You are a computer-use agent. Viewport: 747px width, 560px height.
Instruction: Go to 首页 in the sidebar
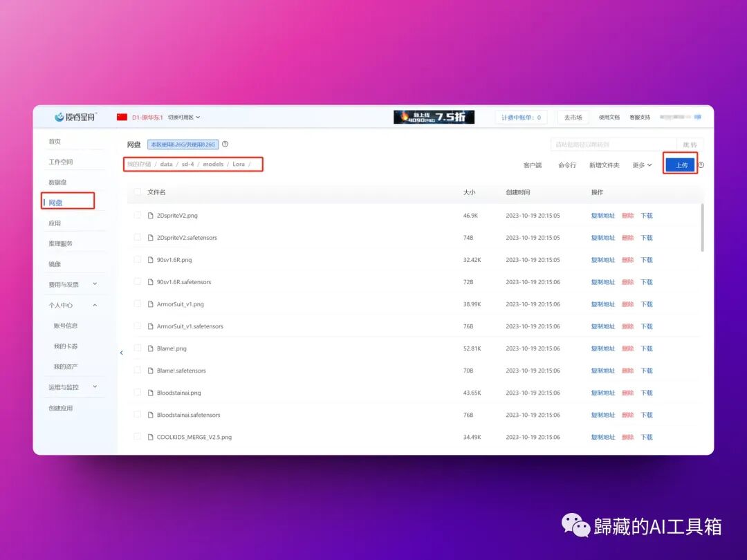[x=55, y=142]
